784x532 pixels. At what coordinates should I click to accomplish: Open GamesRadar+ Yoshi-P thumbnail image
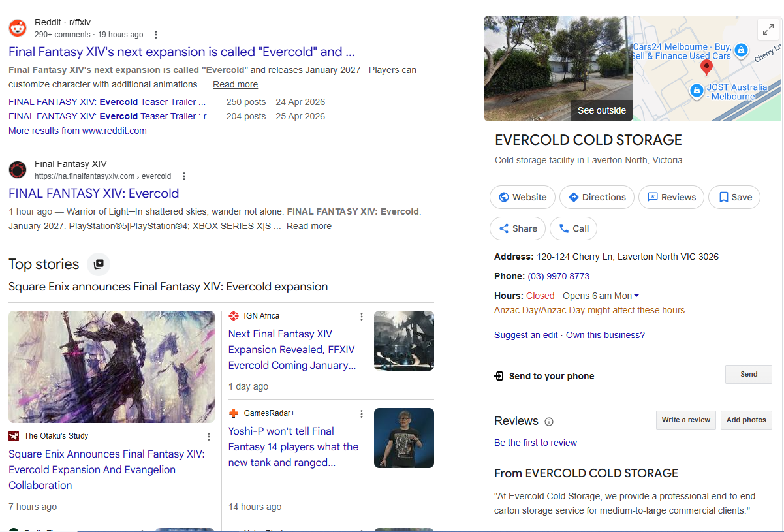[404, 438]
